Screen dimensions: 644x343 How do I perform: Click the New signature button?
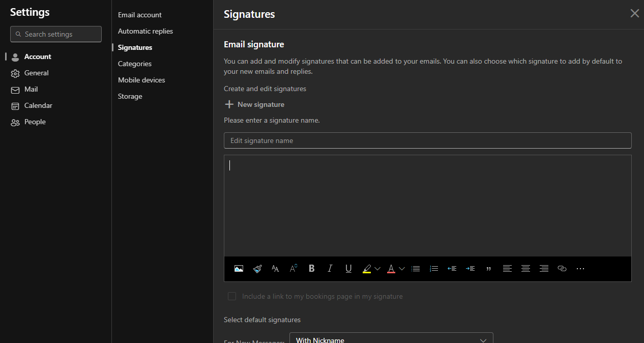tap(254, 104)
